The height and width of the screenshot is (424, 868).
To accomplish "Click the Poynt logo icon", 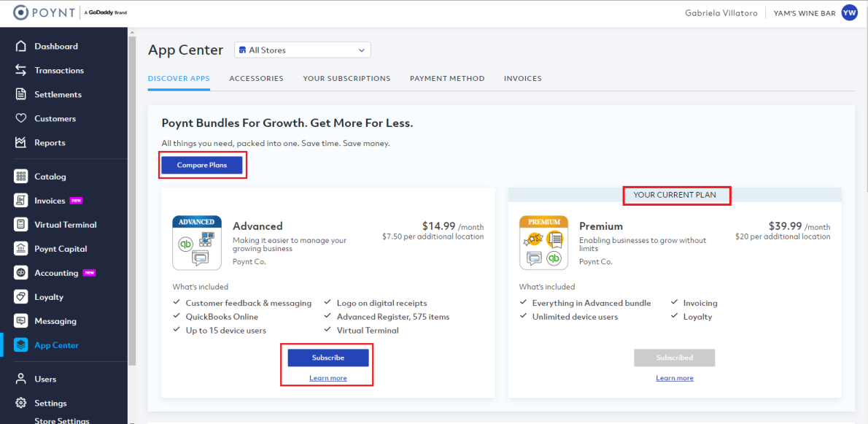I will point(20,12).
